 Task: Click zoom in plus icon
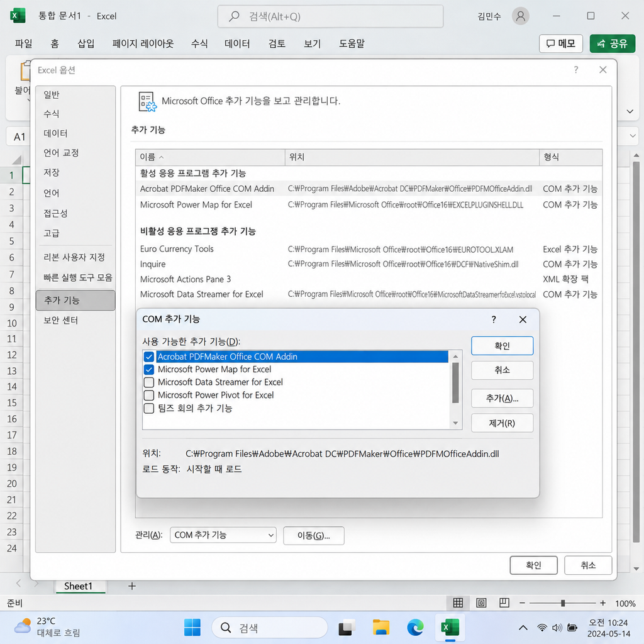pyautogui.click(x=602, y=603)
